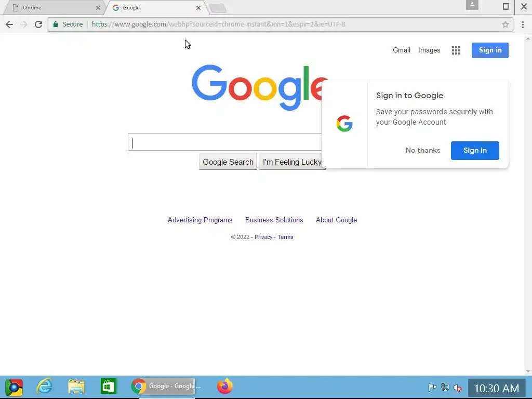Click the scrollbar down arrow
Screen dimensions: 532x399
pyautogui.click(x=528, y=371)
